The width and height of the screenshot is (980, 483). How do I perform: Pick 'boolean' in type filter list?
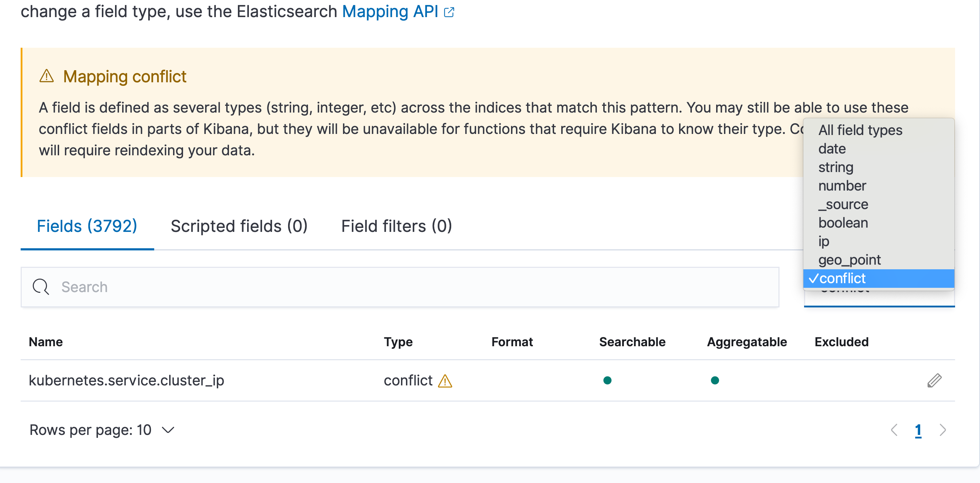click(x=843, y=223)
